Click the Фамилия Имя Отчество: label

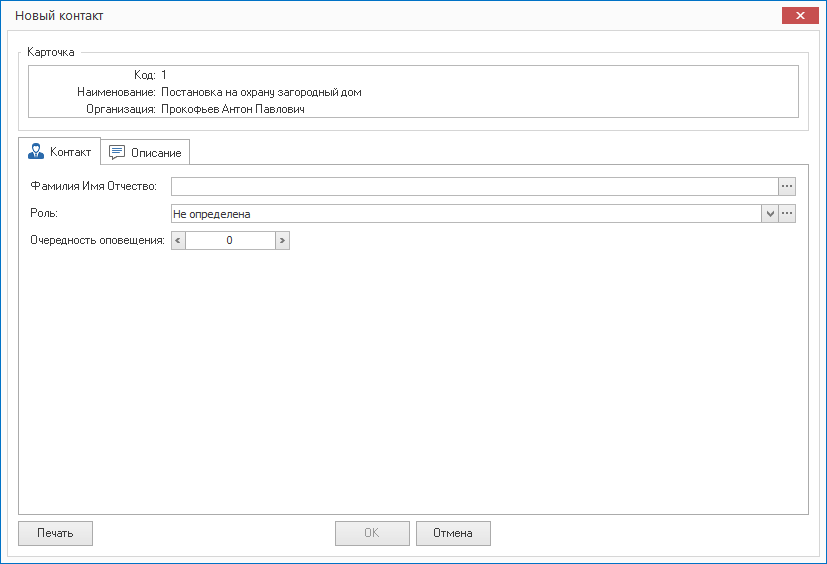(93, 186)
